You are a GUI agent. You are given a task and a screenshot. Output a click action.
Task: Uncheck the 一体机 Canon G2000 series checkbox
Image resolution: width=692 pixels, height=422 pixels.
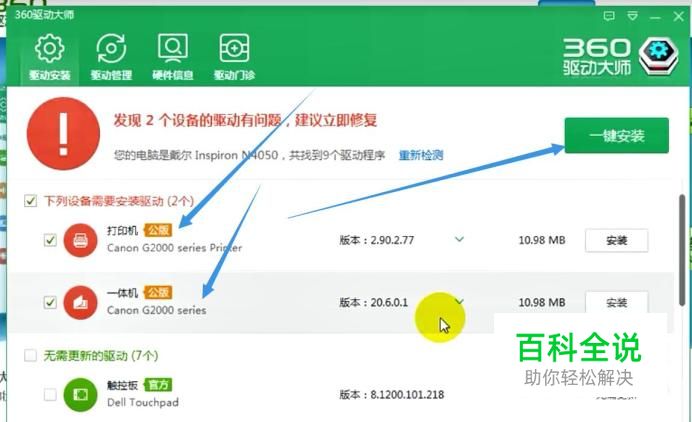[50, 302]
